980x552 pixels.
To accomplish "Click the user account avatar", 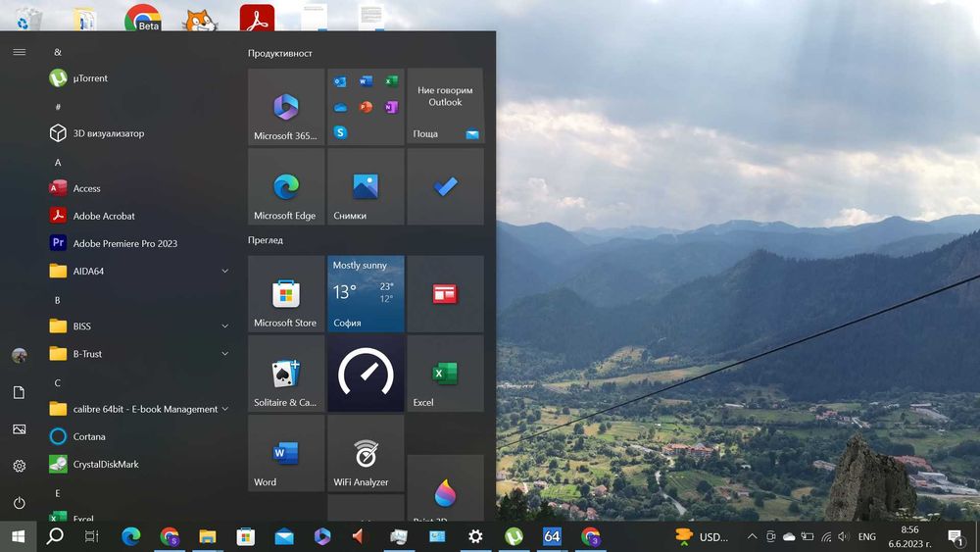I will 20,355.
